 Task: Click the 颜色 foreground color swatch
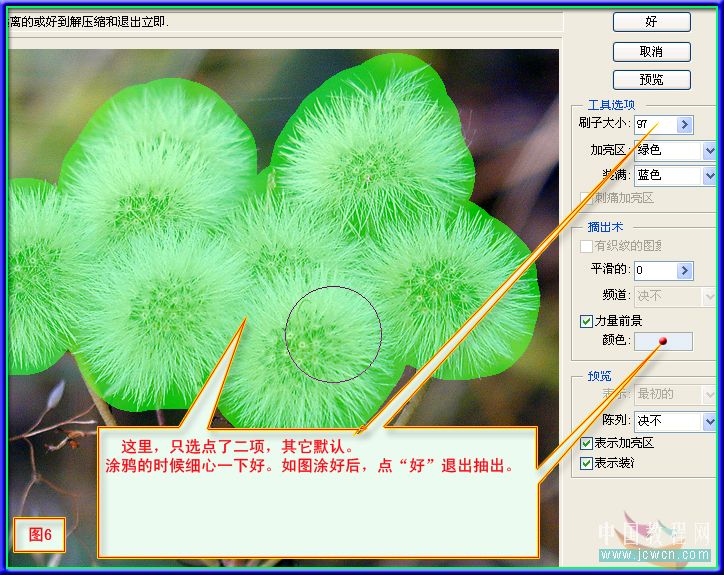(663, 341)
